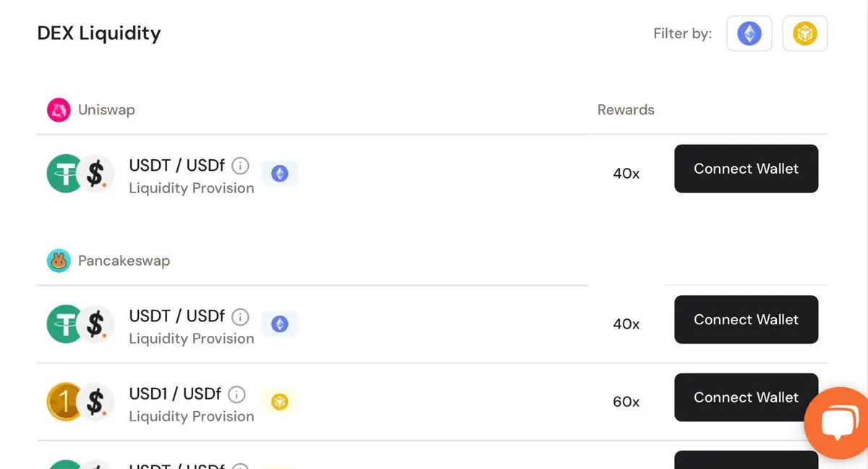Connect Wallet for Pancakeswap USDT / USDf pool
Image resolution: width=868 pixels, height=469 pixels.
746,319
